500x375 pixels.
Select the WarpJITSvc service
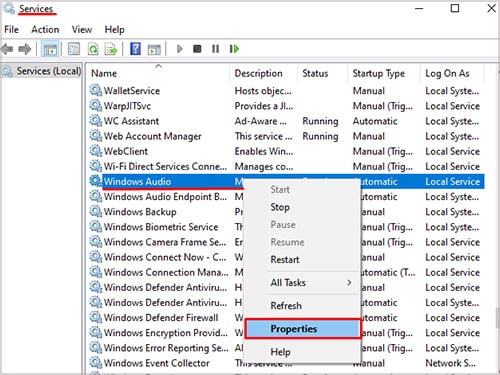click(127, 106)
